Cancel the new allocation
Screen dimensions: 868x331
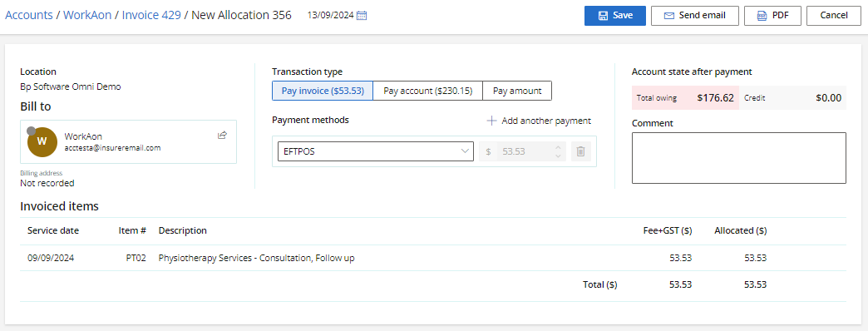click(x=834, y=16)
